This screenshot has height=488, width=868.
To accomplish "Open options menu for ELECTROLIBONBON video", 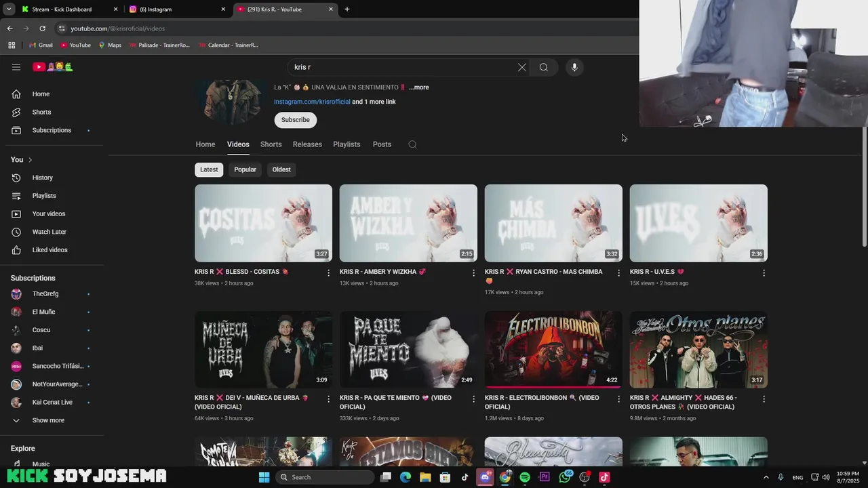I will pos(618,399).
